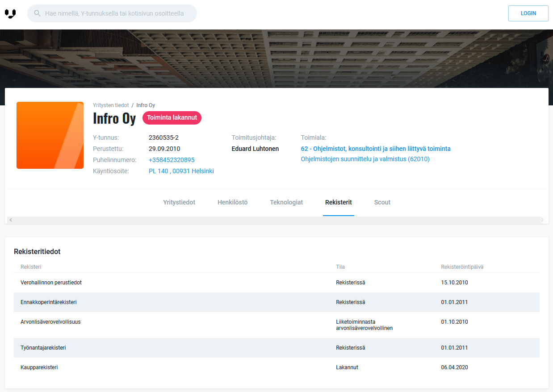Open the Scout tab
This screenshot has width=553, height=392.
tap(382, 202)
